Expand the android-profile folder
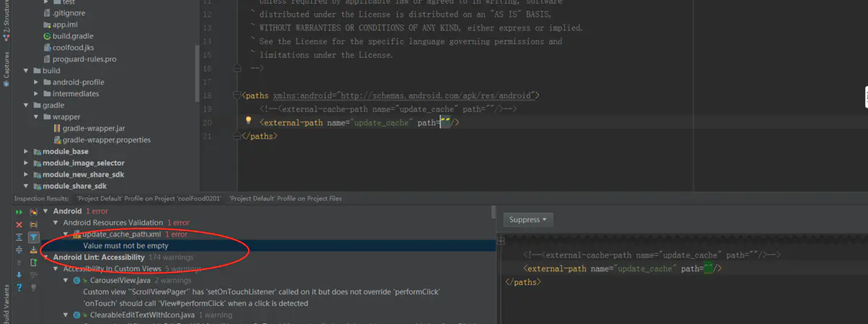This screenshot has width=868, height=324. coord(37,82)
